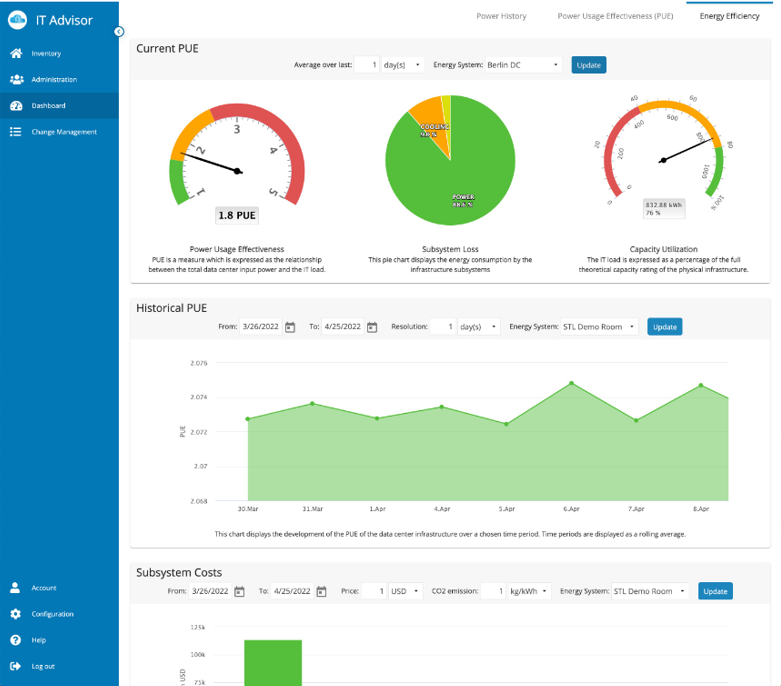The image size is (781, 686).
Task: Click the Capacity Utilization gauge needle
Action: [687, 149]
